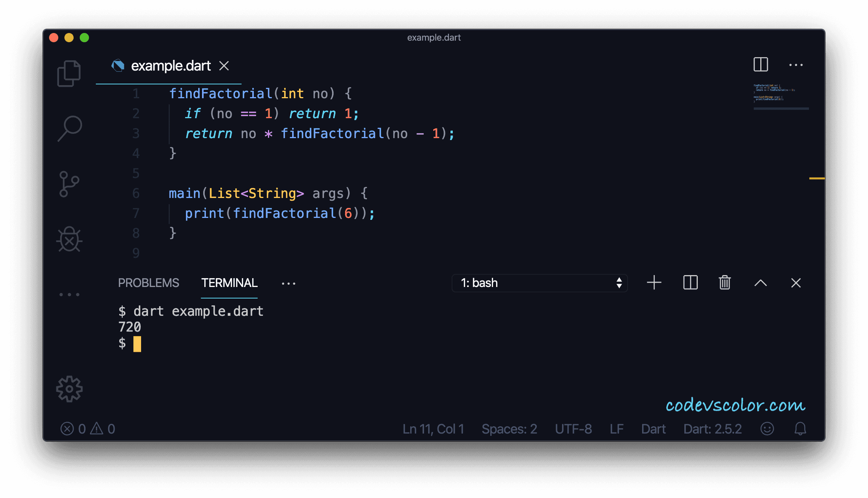Click the warnings count in status bar
The height and width of the screenshot is (498, 868).
click(102, 429)
